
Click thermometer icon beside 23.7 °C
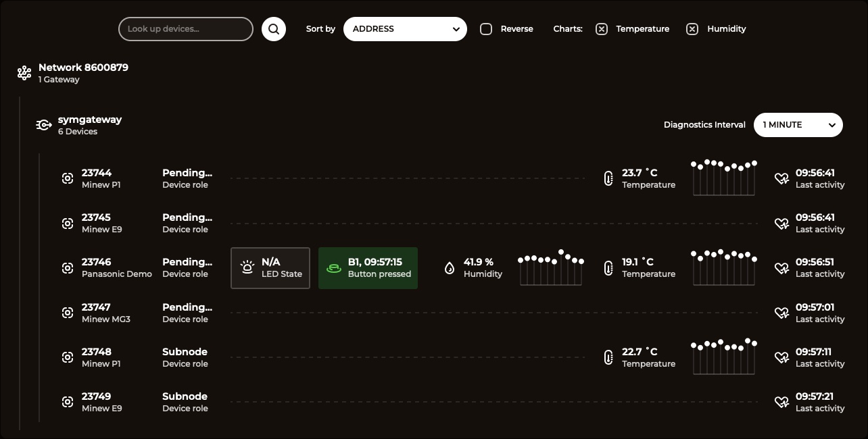coord(608,178)
